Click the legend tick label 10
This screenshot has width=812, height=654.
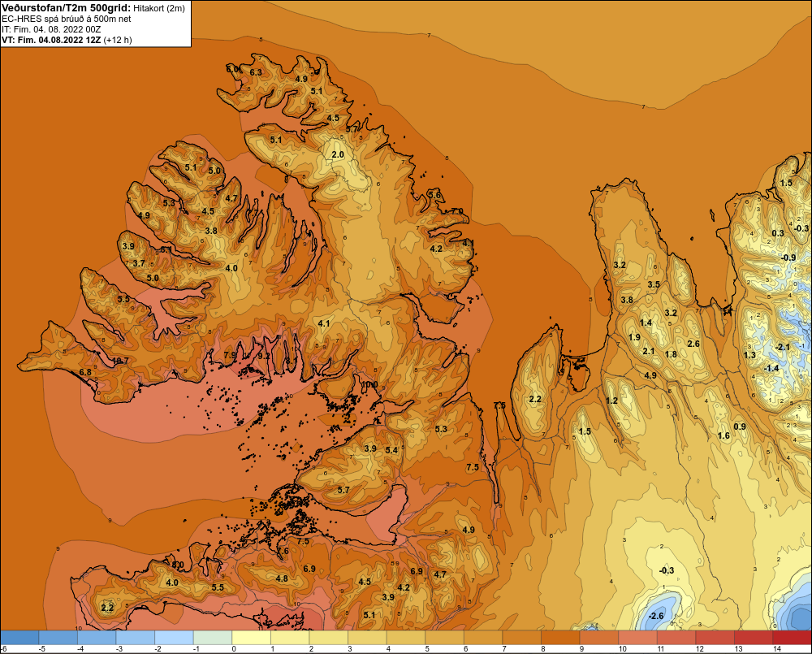pyautogui.click(x=622, y=649)
